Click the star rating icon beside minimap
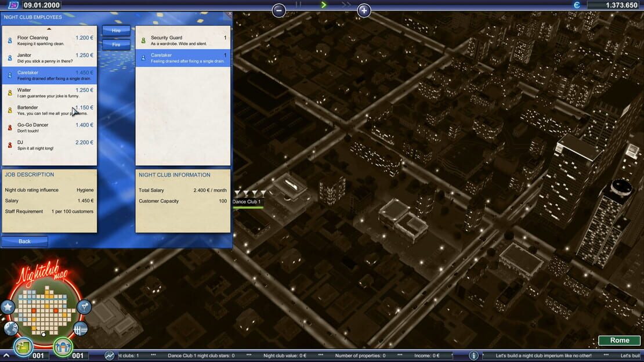This screenshot has height=362, width=644. (x=8, y=306)
